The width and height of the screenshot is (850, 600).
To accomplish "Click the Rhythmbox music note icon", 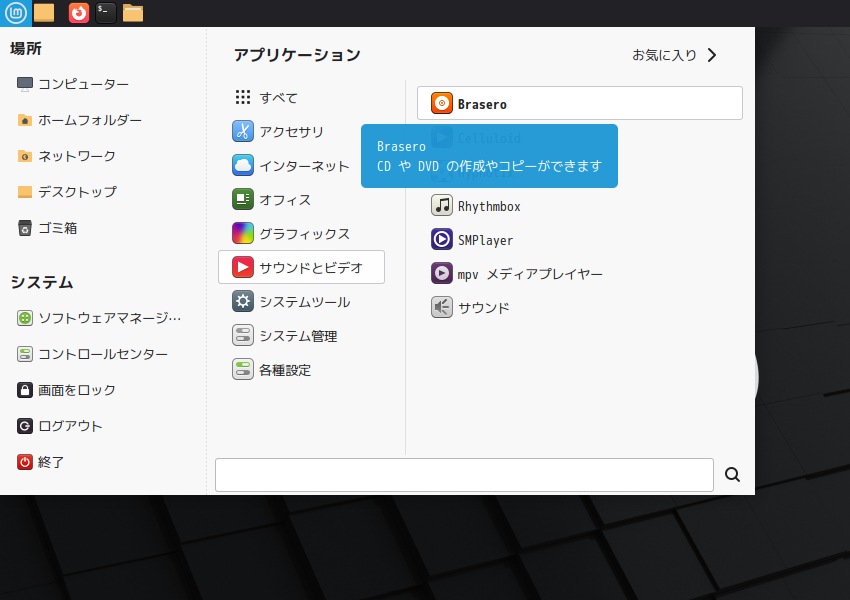I will [x=442, y=205].
